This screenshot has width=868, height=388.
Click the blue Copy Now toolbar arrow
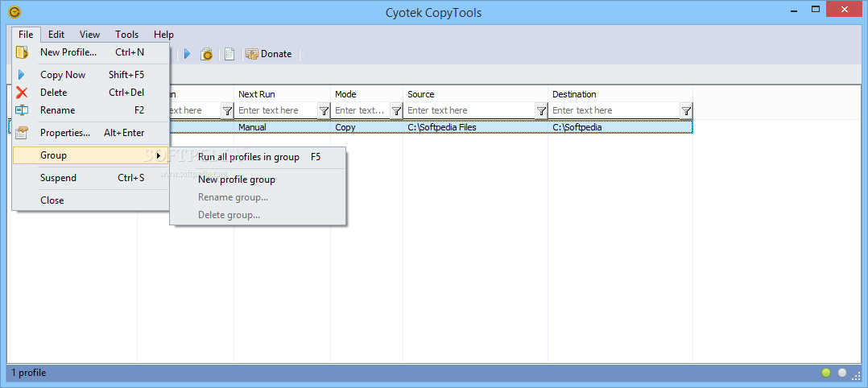[187, 54]
